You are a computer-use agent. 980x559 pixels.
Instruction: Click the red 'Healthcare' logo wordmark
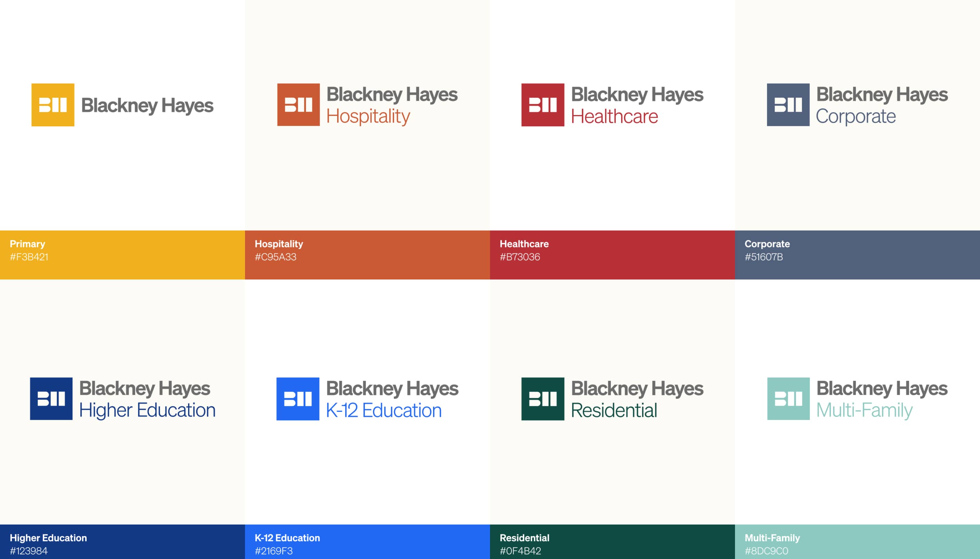[x=615, y=116]
